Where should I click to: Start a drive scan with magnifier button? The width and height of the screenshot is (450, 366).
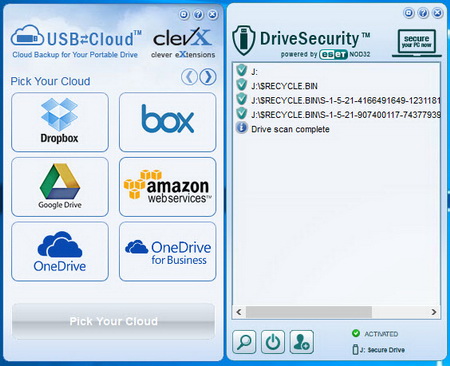[x=244, y=342]
